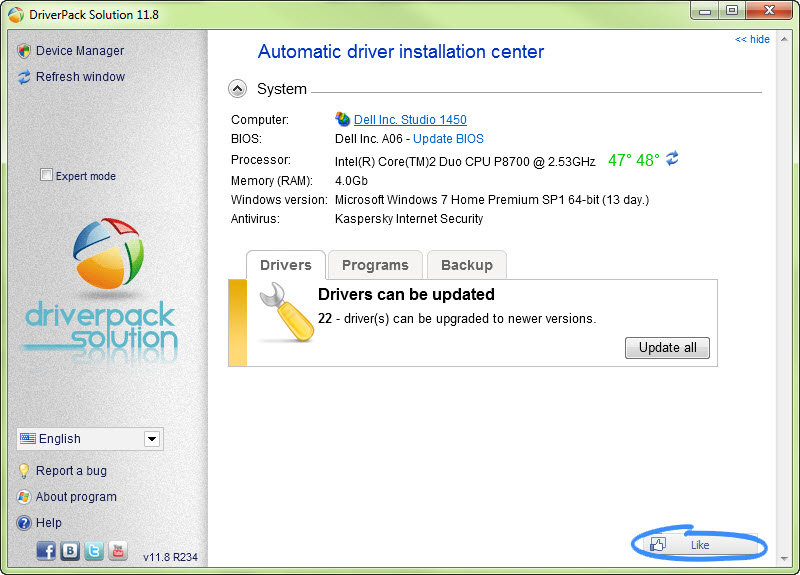Image resolution: width=800 pixels, height=575 pixels.
Task: Enable the Expert mode checkbox
Action: (x=46, y=175)
